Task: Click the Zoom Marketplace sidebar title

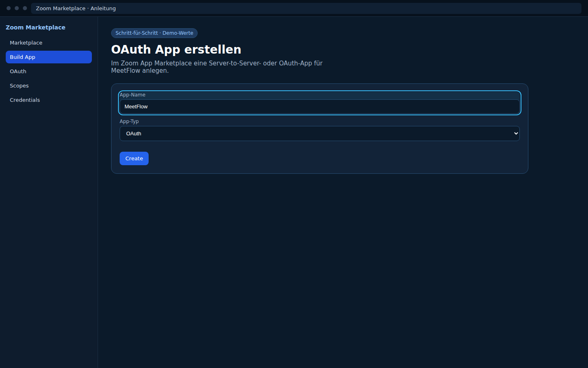Action: coord(36,27)
